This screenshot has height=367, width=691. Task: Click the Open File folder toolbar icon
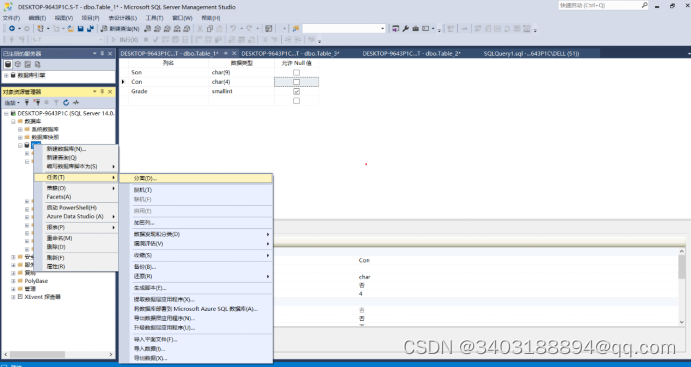tap(71, 29)
